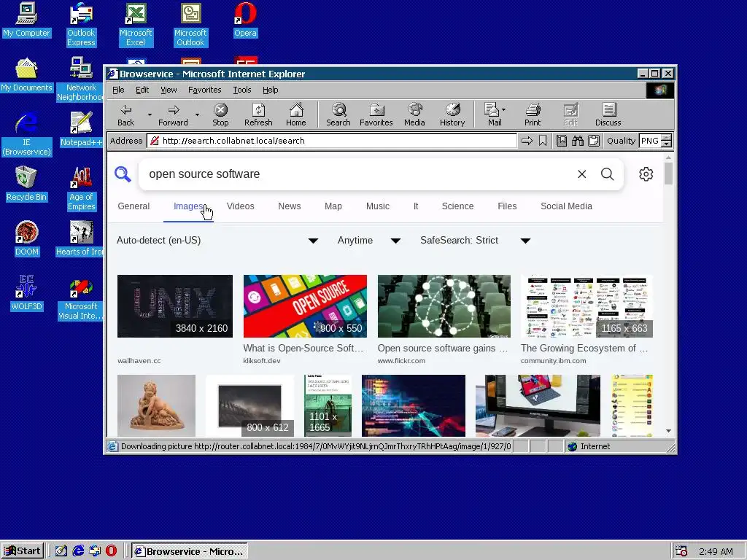This screenshot has width=747, height=560.
Task: Select the Notepad++ desktop icon
Action: (82, 130)
